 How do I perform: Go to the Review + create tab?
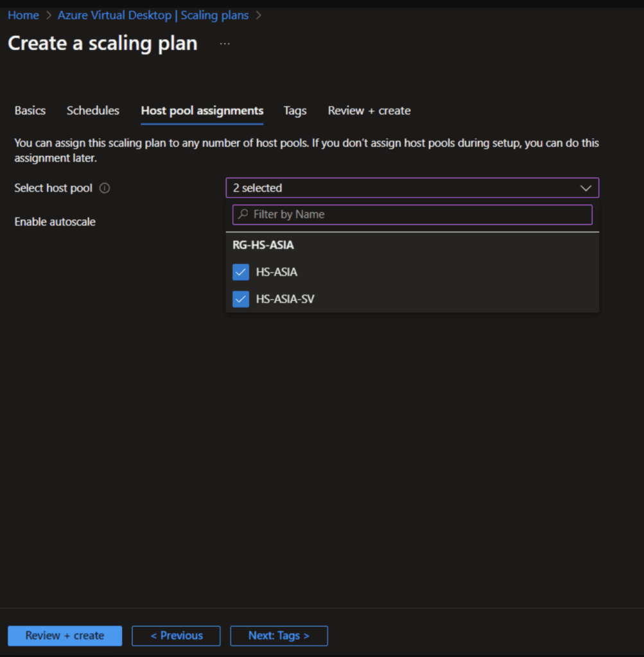[369, 110]
